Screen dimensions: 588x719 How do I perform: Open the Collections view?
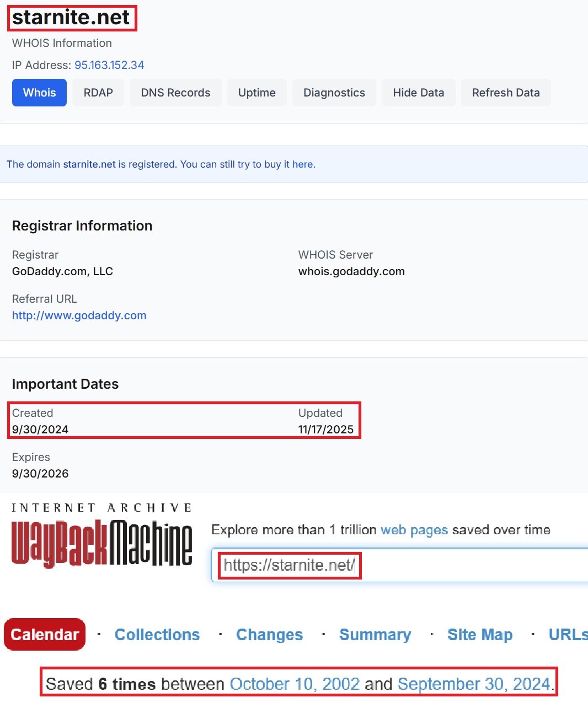(x=157, y=635)
